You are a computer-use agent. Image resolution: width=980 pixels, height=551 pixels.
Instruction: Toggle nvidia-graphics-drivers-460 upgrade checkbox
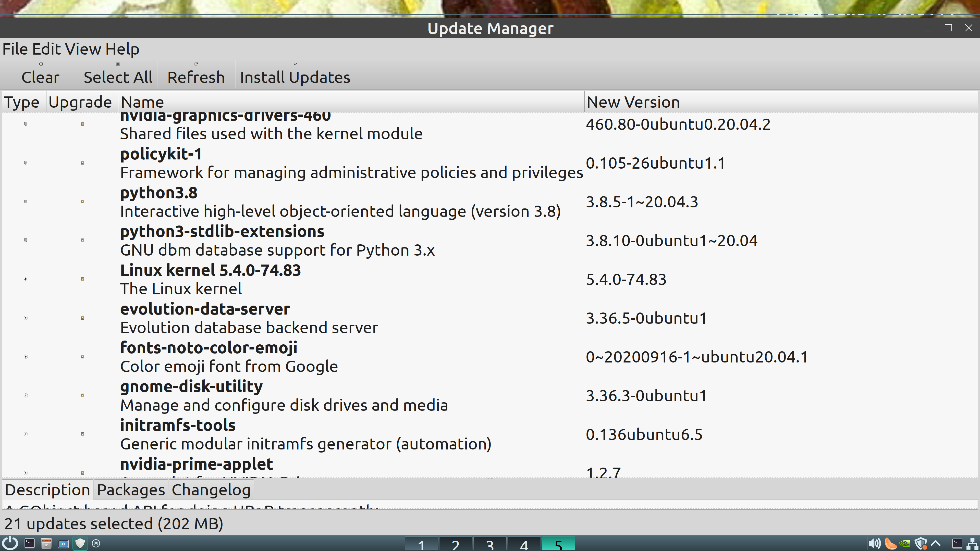[82, 124]
